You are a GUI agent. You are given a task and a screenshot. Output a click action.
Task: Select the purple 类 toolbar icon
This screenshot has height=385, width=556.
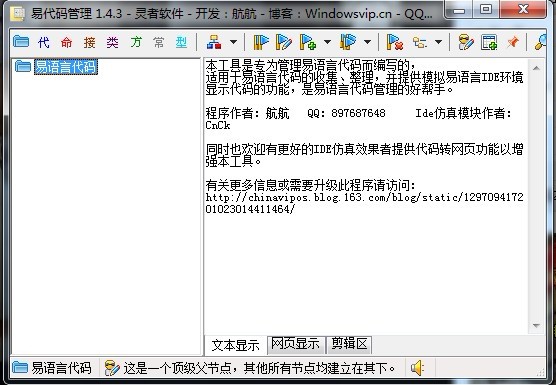tap(112, 43)
